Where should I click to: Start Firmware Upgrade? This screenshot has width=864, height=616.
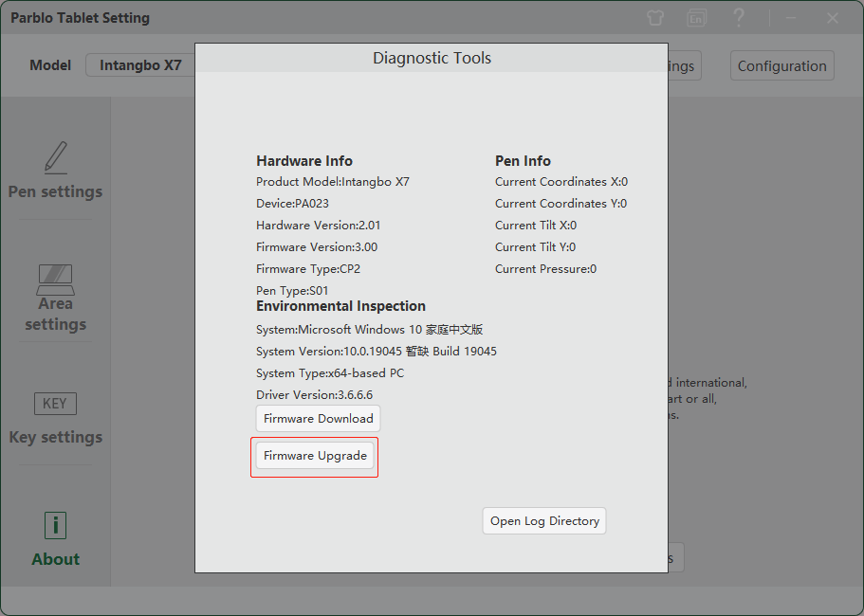click(315, 456)
